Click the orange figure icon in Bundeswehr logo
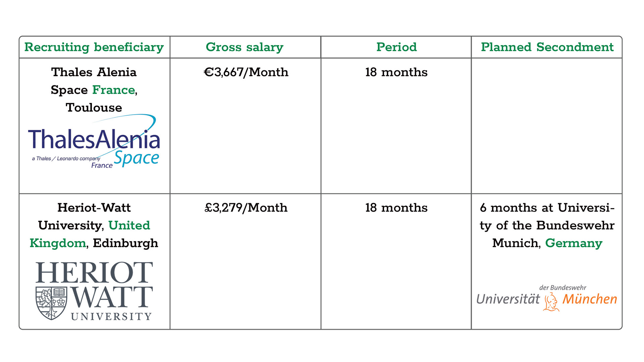 click(x=551, y=302)
